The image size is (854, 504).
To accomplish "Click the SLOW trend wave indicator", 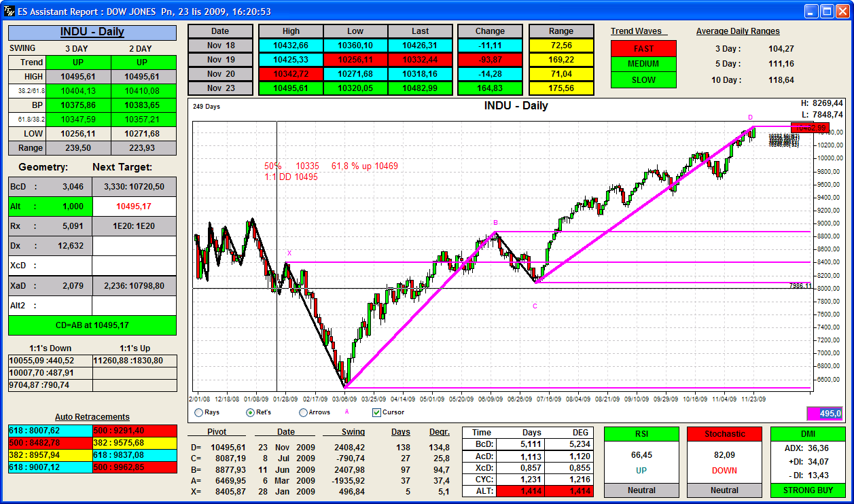I will pyautogui.click(x=643, y=79).
